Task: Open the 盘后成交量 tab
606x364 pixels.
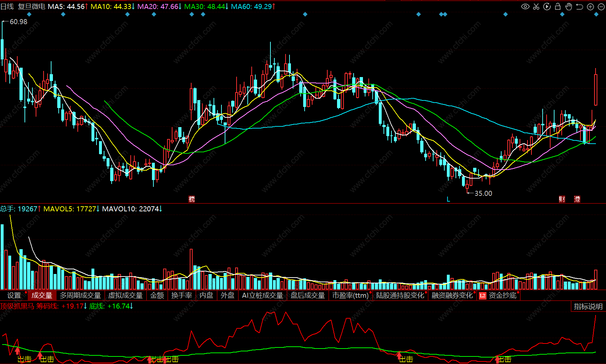Action: [x=308, y=296]
